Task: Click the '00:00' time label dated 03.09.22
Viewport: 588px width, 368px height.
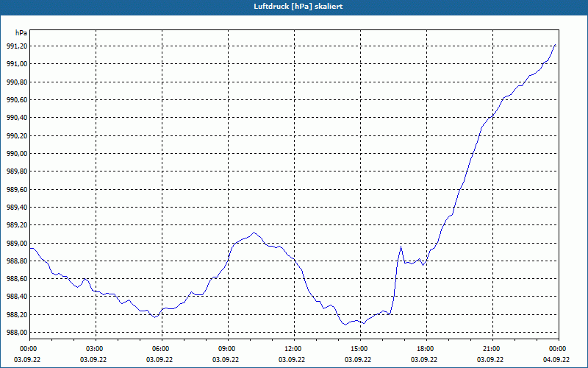Action: click(29, 348)
